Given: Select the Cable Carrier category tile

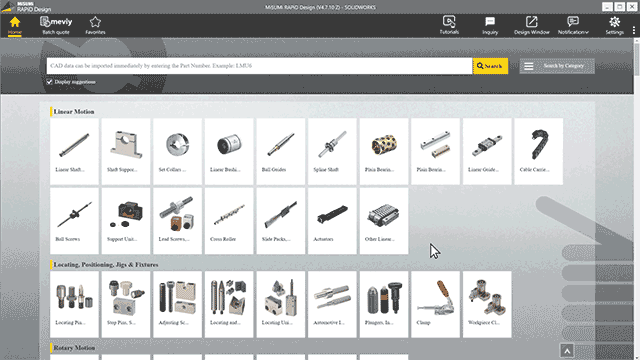Looking at the screenshot, I should (538, 151).
